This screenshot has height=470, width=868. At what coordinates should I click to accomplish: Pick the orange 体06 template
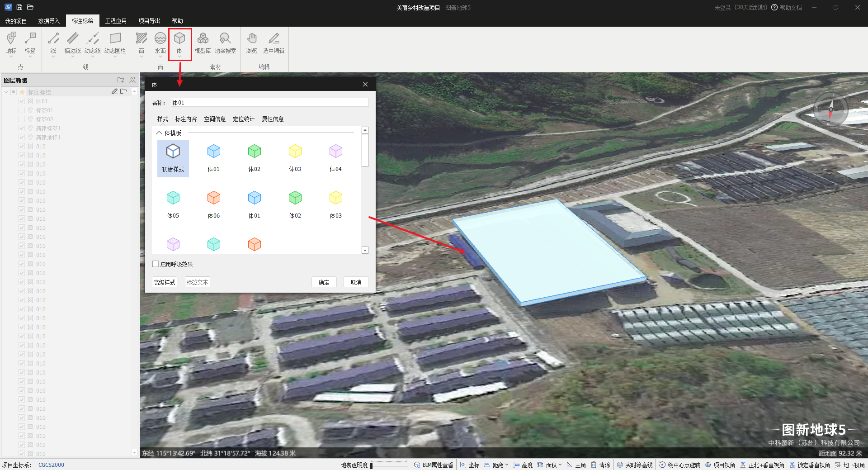[214, 202]
